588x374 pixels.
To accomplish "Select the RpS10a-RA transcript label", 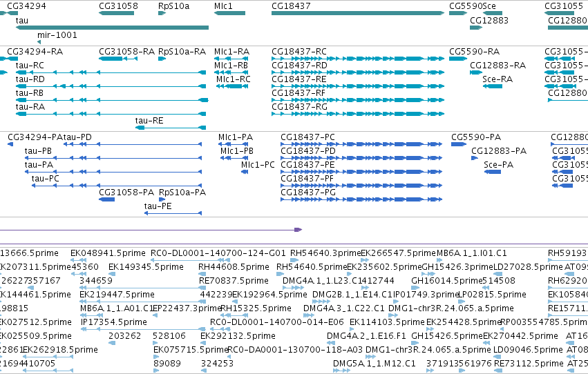I will (x=182, y=51).
